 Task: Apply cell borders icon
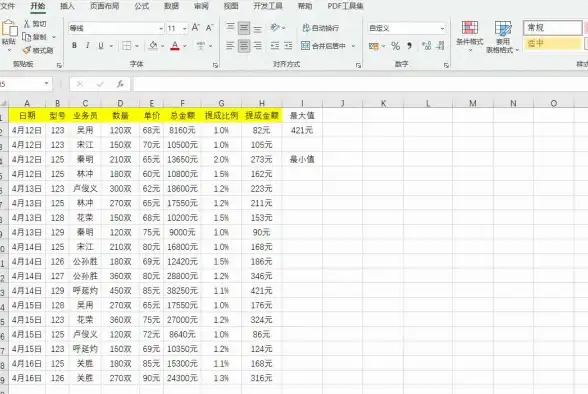(127, 46)
